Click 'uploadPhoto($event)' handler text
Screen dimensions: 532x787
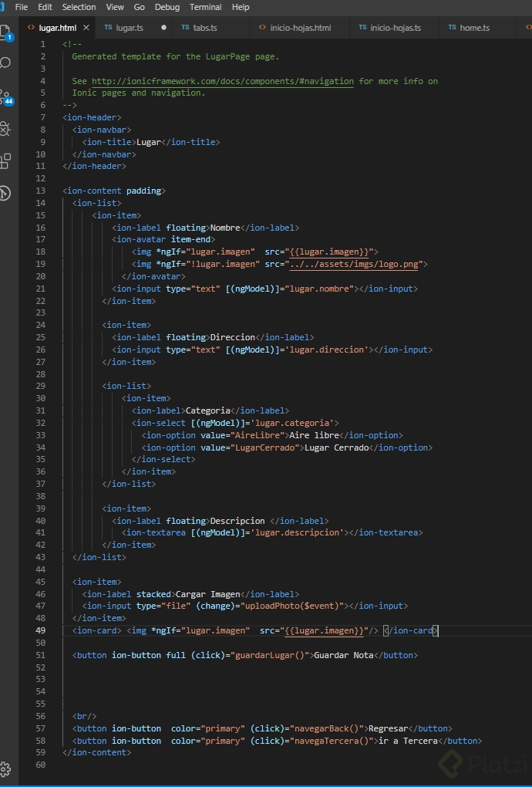(292, 606)
